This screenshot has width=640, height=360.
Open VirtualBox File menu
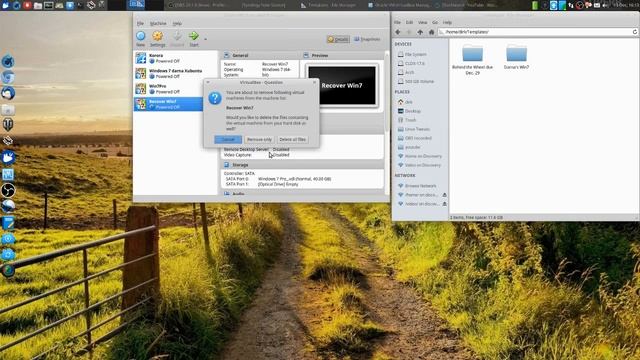[140, 24]
